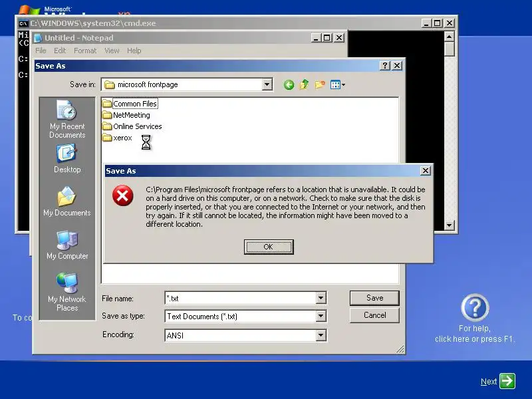Click the folder icon in Save in box
This screenshot has width=532, height=399.
tap(109, 84)
